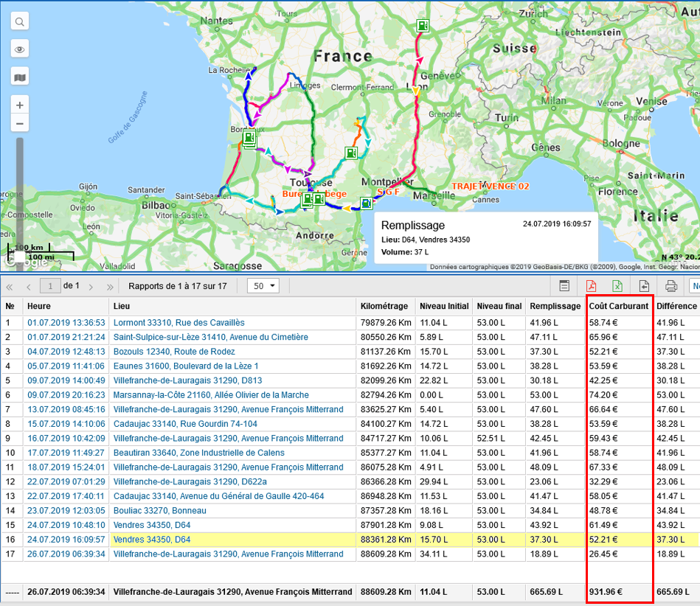Viewport: 700px width, 606px height.
Task: Select the 74.20 € fuel cost cell
Action: tap(618, 395)
